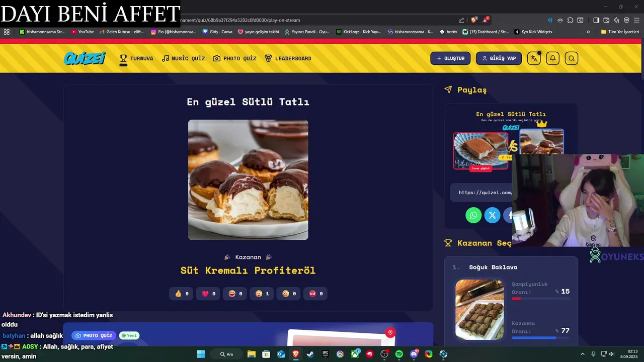
Task: Open the Windows Start menu
Action: [201, 354]
